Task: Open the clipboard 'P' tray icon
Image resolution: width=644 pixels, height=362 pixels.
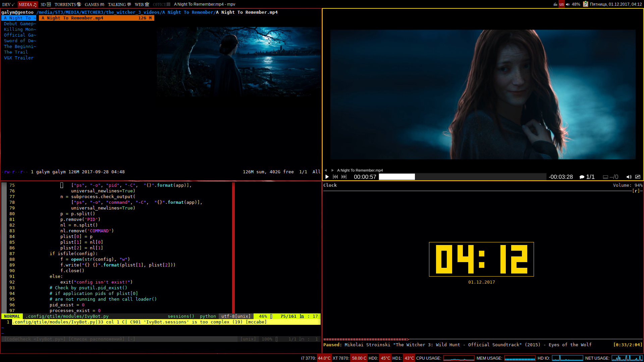Action: pyautogui.click(x=585, y=4)
